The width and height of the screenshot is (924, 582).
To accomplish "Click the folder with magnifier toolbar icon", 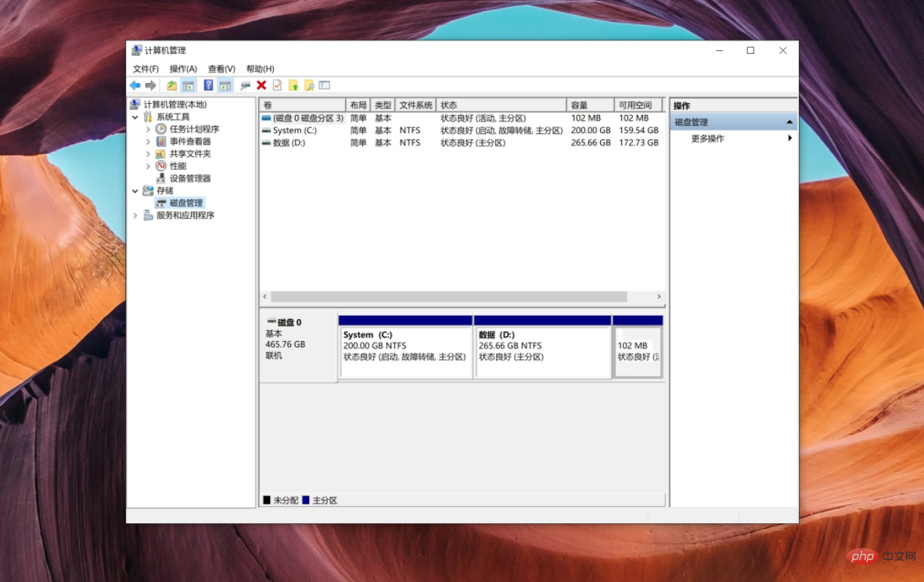I will (309, 85).
